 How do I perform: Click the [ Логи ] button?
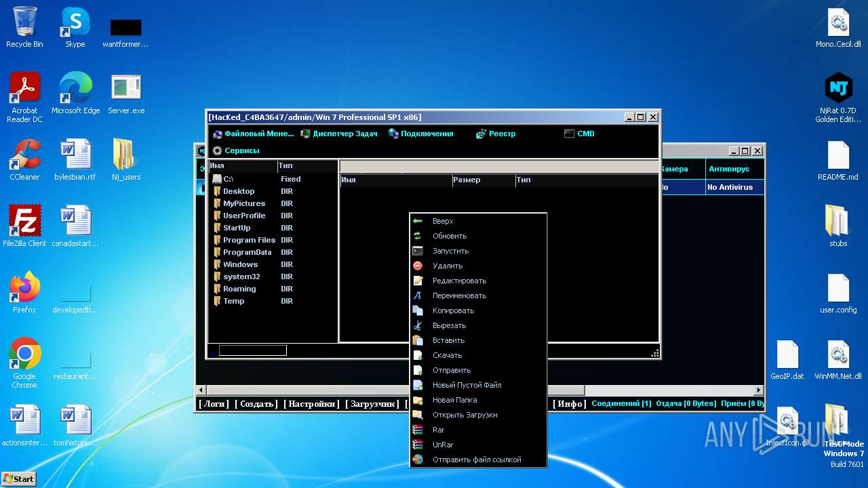click(x=214, y=403)
